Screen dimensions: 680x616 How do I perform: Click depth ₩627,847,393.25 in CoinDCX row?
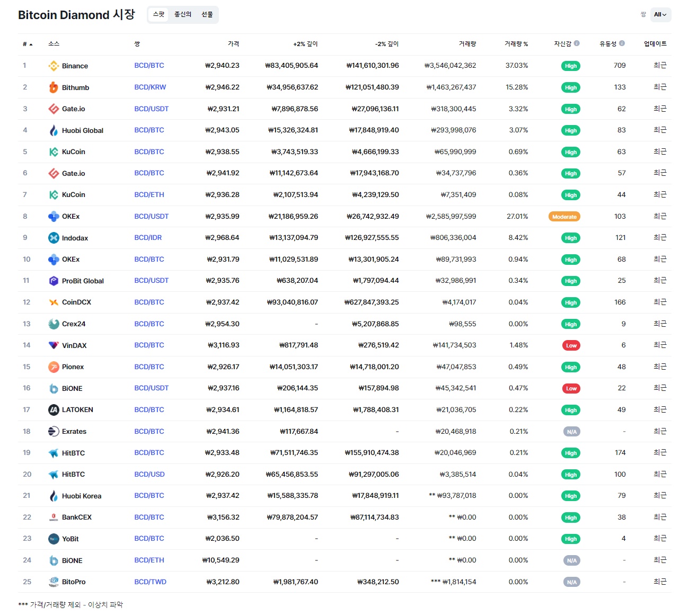372,302
